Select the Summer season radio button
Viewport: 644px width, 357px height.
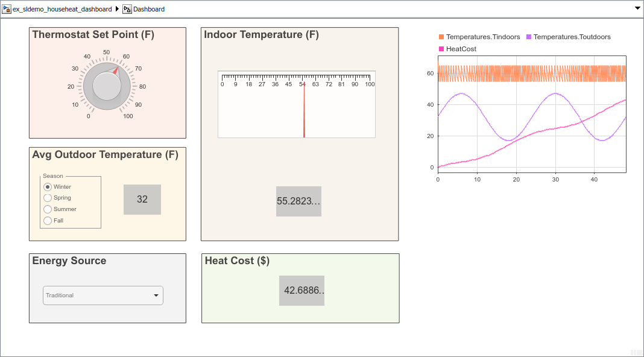click(x=48, y=209)
